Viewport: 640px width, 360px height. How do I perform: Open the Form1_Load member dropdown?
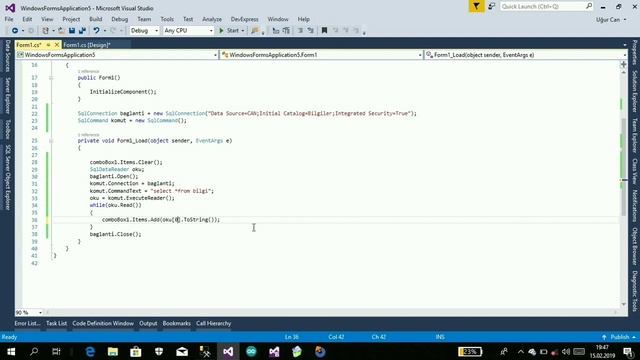click(x=526, y=55)
